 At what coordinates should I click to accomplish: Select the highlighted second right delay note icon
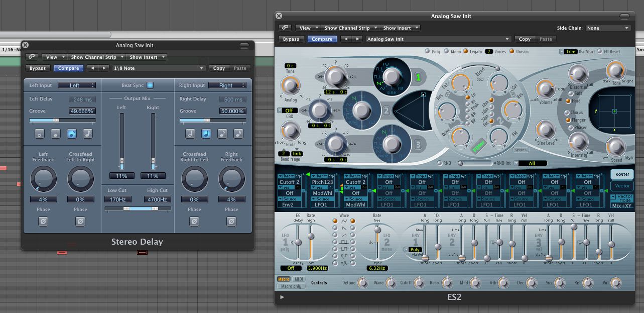pyautogui.click(x=206, y=134)
